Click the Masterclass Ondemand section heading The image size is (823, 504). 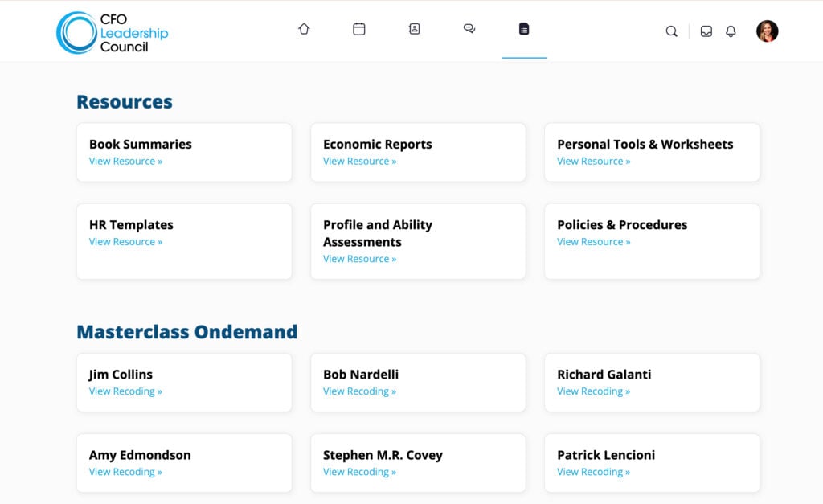[x=186, y=332]
